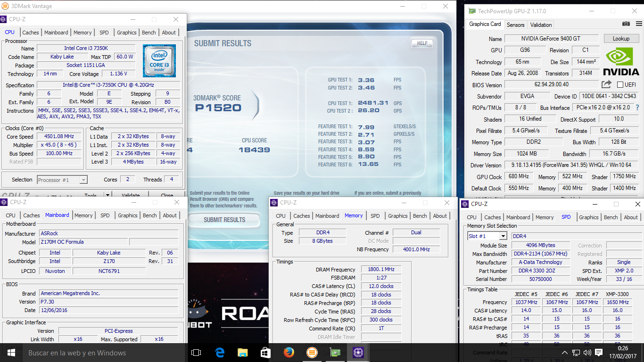Click the Part Number DDR4 3300 2OZ field
The height and width of the screenshot is (362, 644).
pyautogui.click(x=540, y=271)
